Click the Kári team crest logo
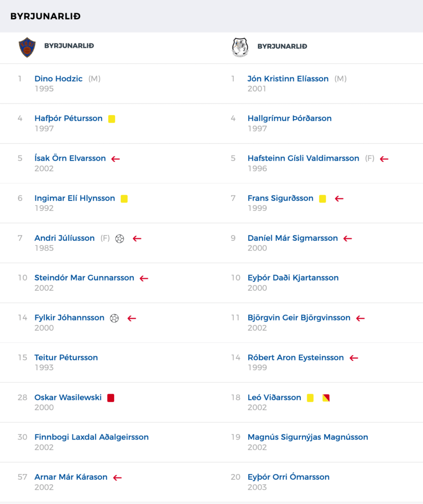Screen dimensions: 423x504 27,47
